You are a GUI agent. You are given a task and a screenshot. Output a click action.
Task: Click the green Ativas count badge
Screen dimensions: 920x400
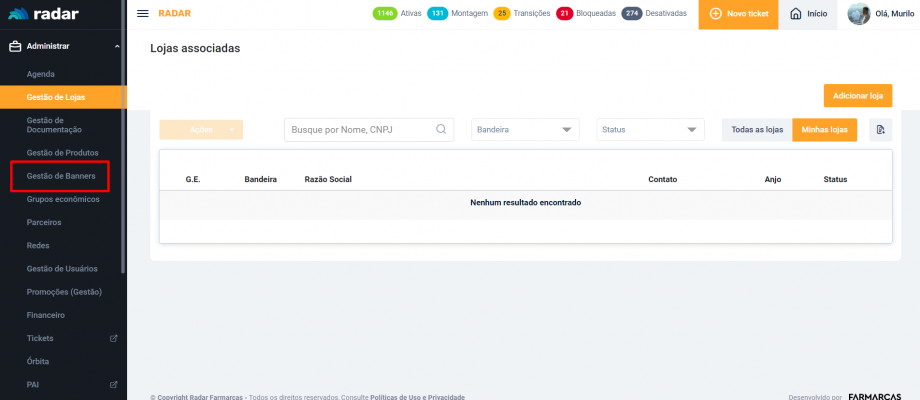pos(384,13)
